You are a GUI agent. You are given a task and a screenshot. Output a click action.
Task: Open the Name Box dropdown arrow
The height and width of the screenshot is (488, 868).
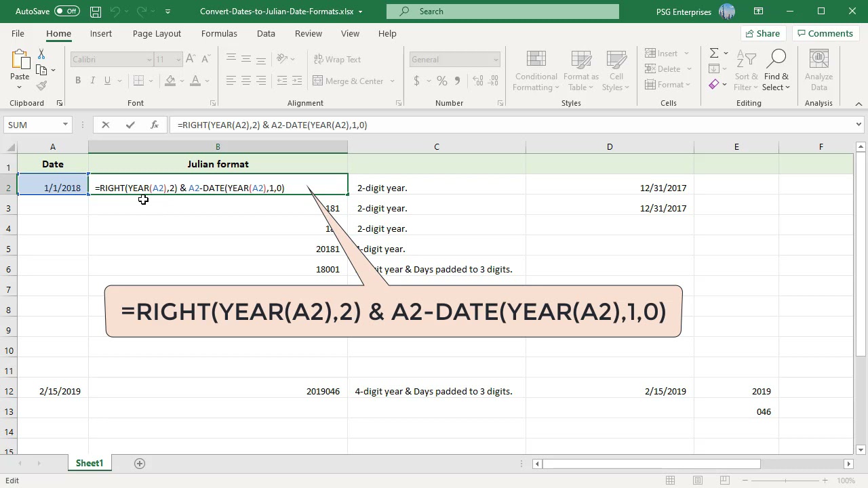click(65, 125)
